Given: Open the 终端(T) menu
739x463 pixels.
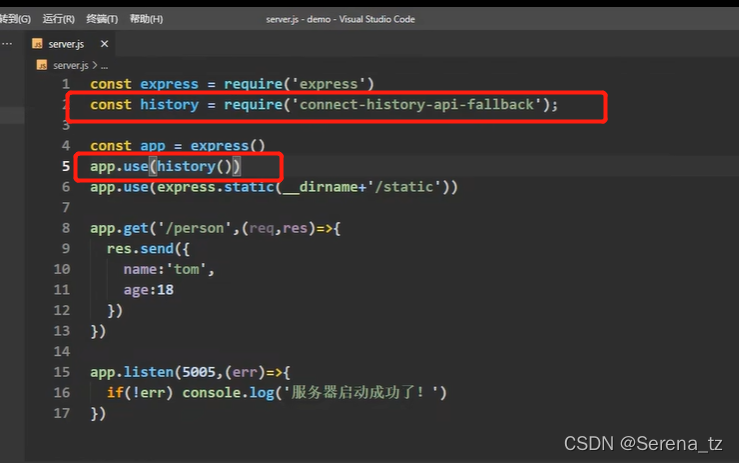Looking at the screenshot, I should [x=102, y=19].
